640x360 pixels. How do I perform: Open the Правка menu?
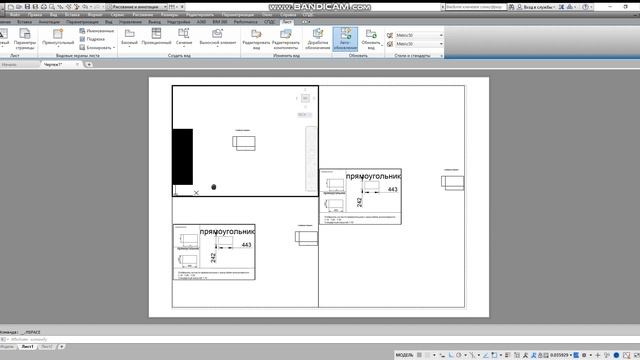(x=35, y=15)
